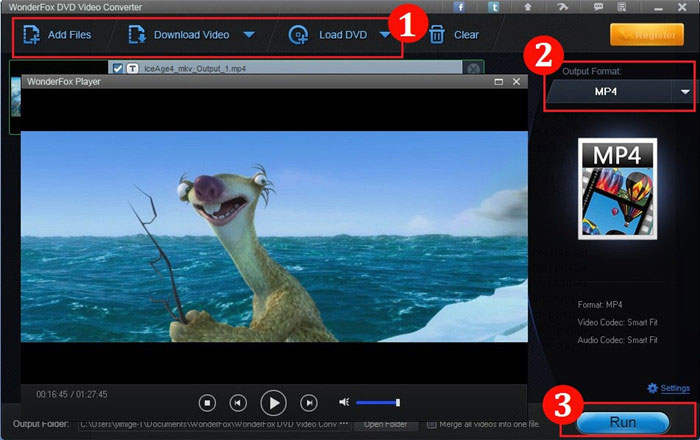Click the Format: MP4 info text

(600, 305)
